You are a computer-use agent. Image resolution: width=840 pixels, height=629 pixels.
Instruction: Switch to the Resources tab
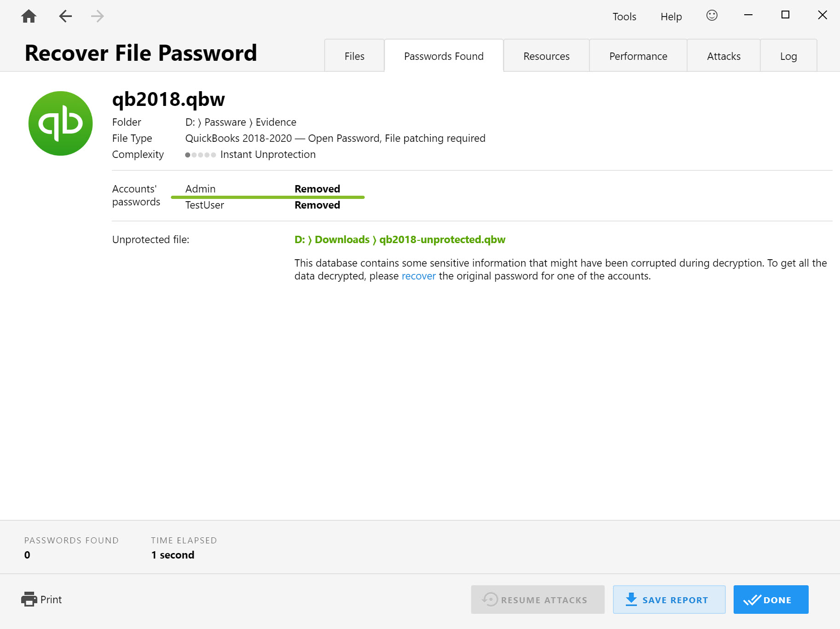(546, 56)
